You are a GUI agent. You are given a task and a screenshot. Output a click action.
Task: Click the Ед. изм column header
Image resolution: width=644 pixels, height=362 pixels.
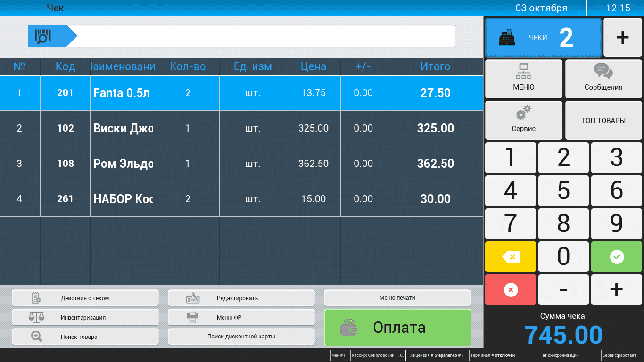pyautogui.click(x=253, y=67)
